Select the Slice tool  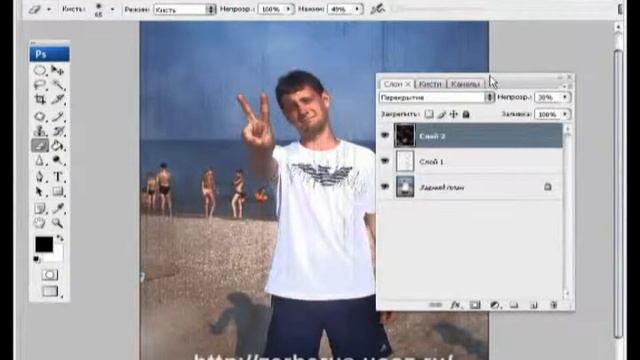pos(58,99)
